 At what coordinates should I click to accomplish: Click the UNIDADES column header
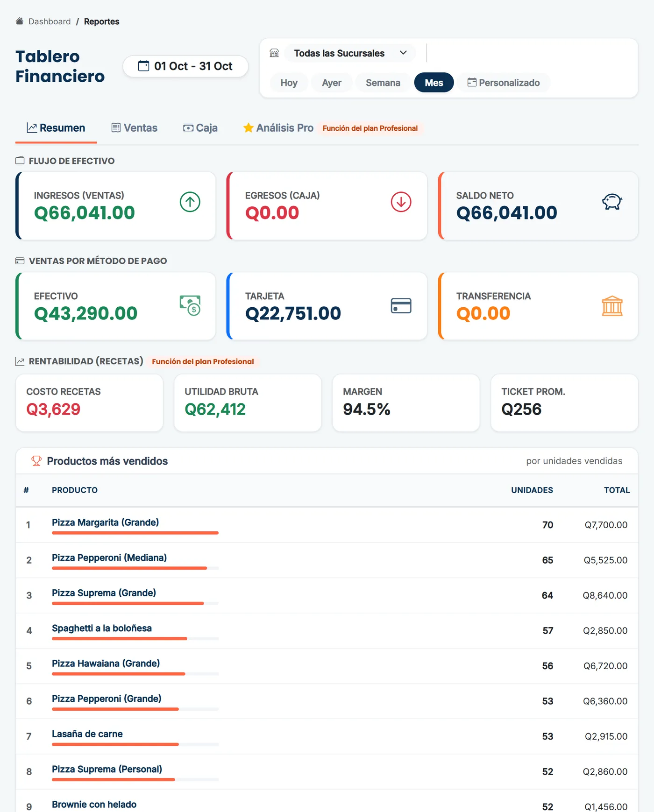point(532,490)
